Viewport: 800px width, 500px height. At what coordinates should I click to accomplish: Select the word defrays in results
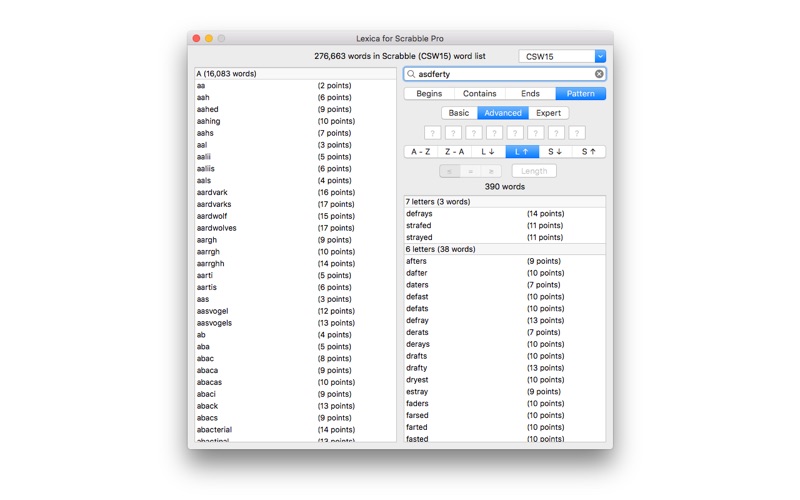tap(505, 214)
